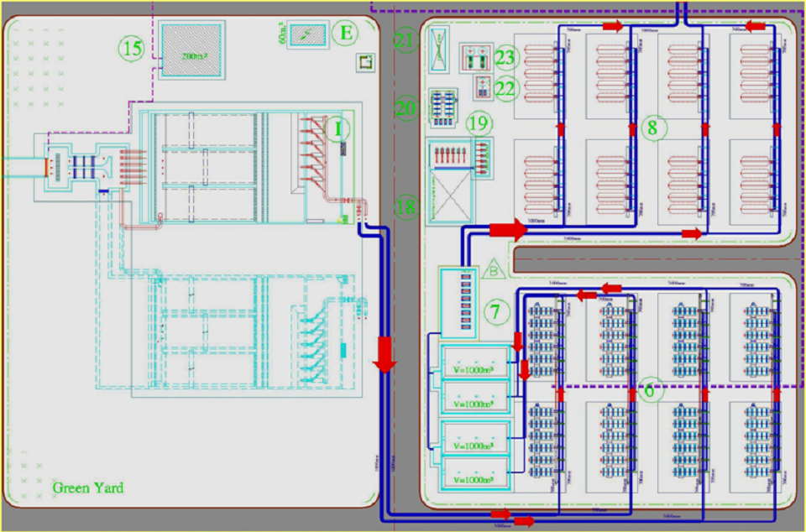Click the circled number 15 marker
Image resolution: width=806 pixels, height=532 pixels.
click(132, 50)
